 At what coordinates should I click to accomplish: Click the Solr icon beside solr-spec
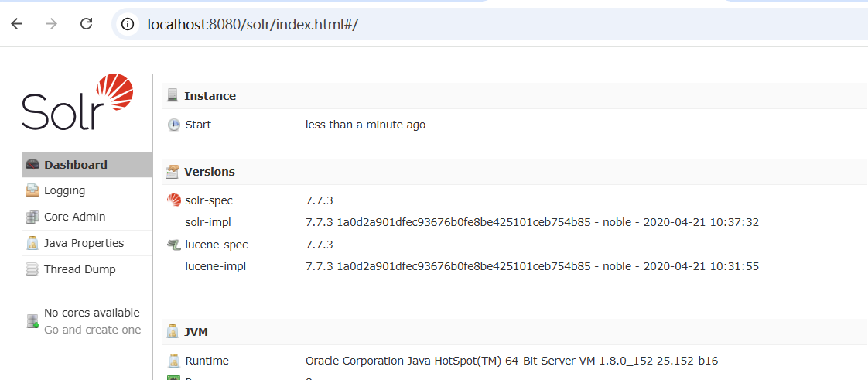click(174, 200)
